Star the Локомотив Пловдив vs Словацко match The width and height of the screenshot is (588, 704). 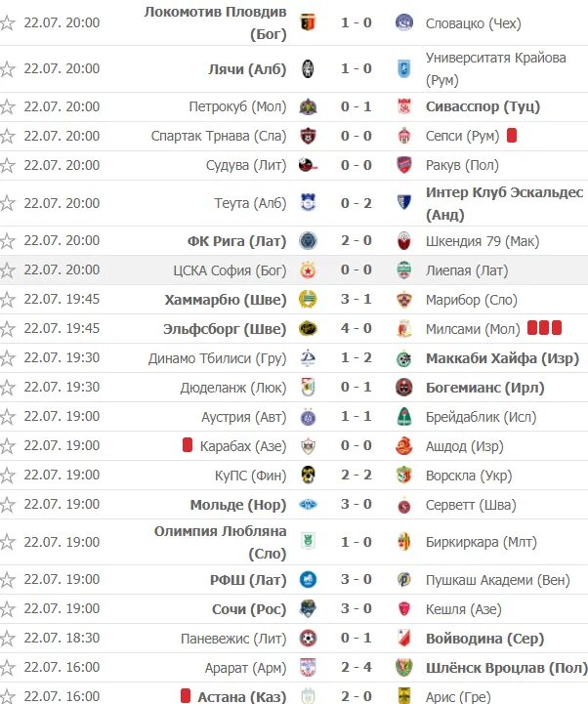[x=8, y=22]
